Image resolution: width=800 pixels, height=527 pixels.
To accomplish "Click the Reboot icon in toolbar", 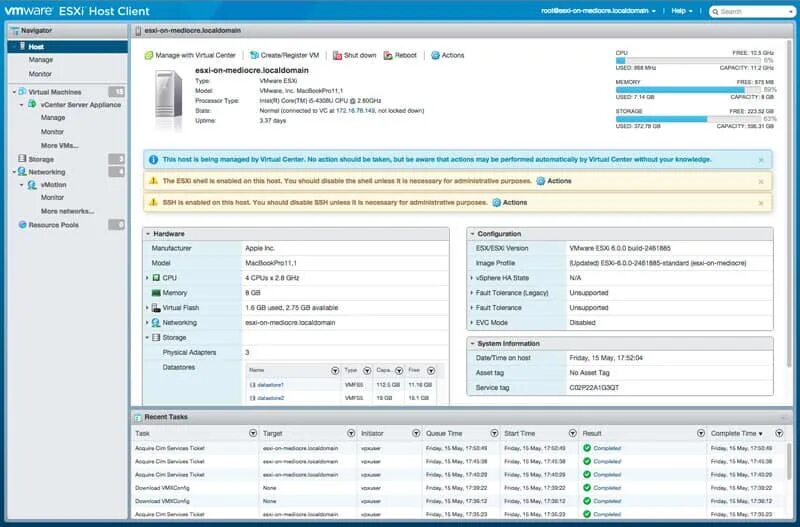I will [x=388, y=55].
